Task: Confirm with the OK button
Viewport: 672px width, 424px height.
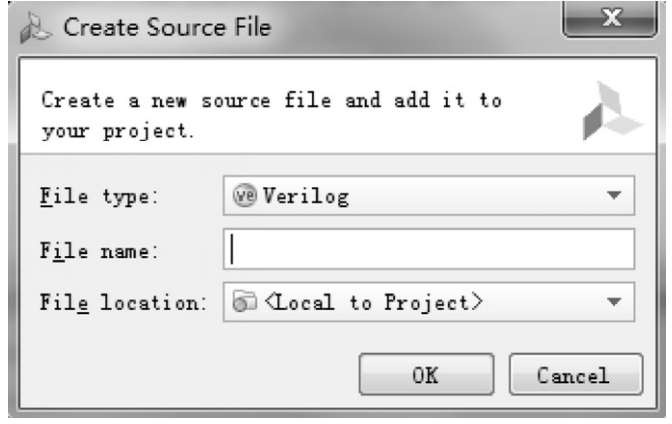Action: (426, 374)
